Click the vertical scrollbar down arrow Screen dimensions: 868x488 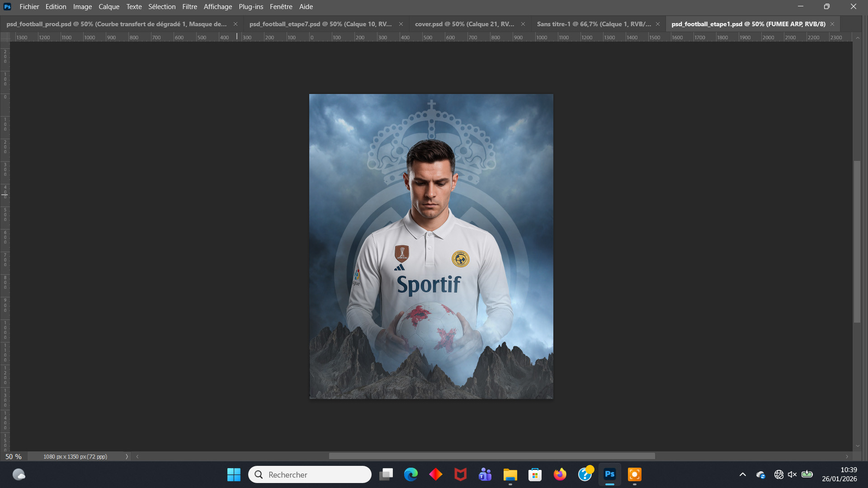(858, 446)
